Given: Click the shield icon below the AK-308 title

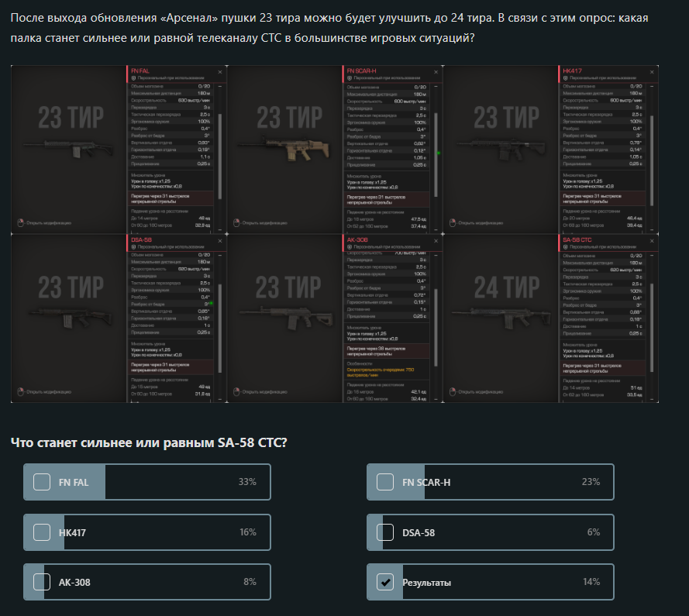Looking at the screenshot, I should [x=350, y=247].
